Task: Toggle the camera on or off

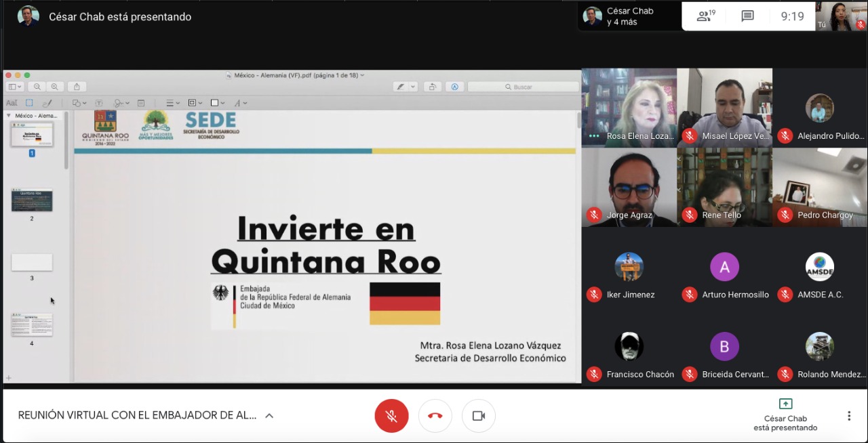Action: pyautogui.click(x=478, y=416)
